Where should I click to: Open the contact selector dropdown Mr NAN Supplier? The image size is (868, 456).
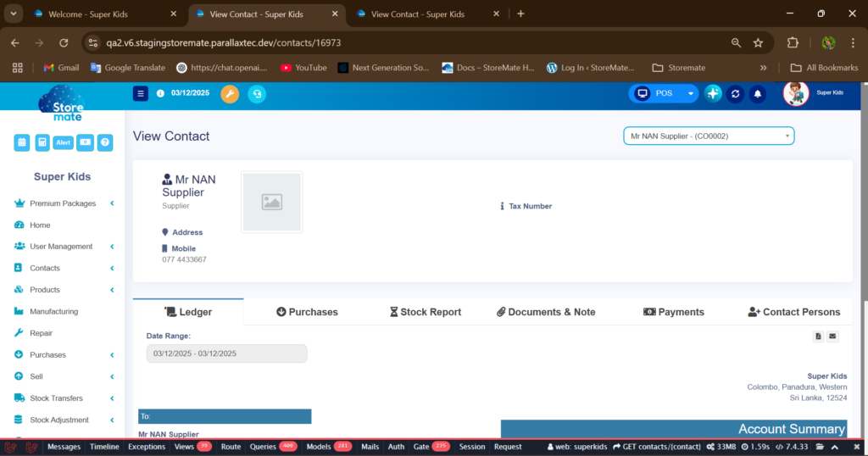(x=709, y=136)
